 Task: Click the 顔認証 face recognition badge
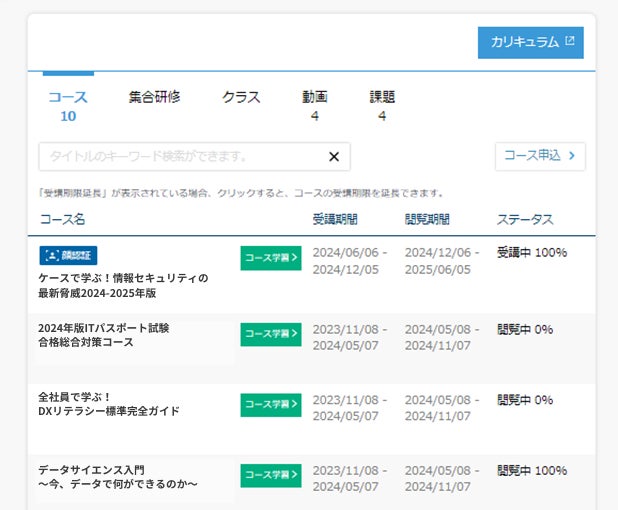(x=68, y=255)
